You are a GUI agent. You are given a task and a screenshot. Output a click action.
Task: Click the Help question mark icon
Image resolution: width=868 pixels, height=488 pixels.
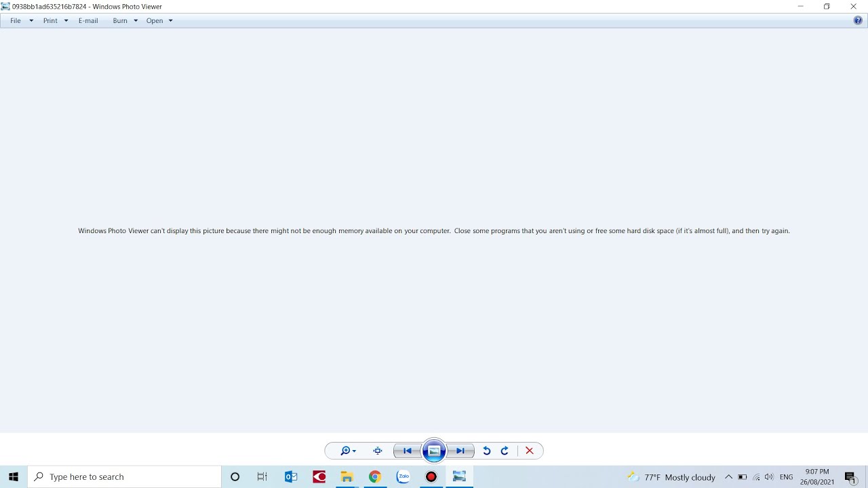click(858, 20)
